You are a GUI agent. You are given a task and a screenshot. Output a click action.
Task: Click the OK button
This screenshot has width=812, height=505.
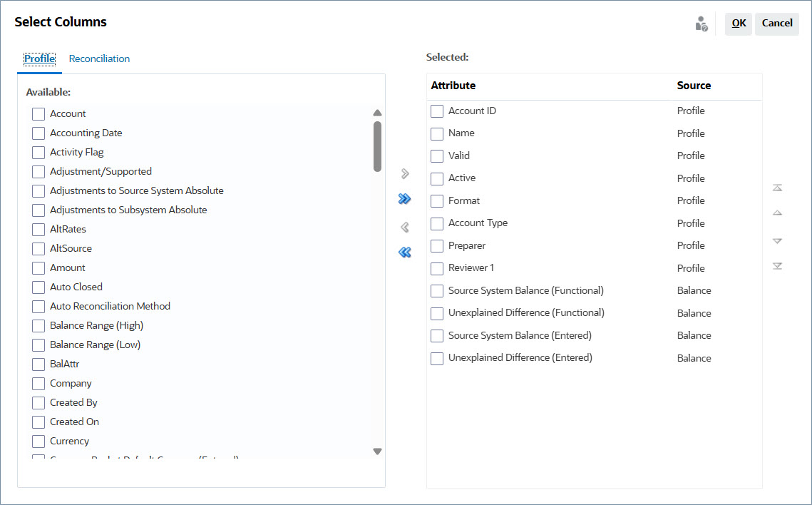point(738,23)
